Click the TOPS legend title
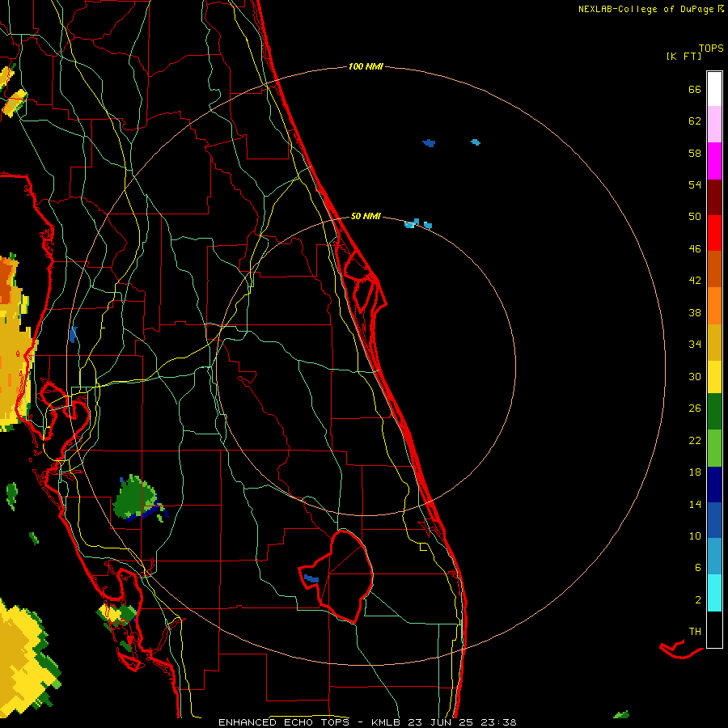Viewport: 728px width, 728px height. pyautogui.click(x=711, y=49)
